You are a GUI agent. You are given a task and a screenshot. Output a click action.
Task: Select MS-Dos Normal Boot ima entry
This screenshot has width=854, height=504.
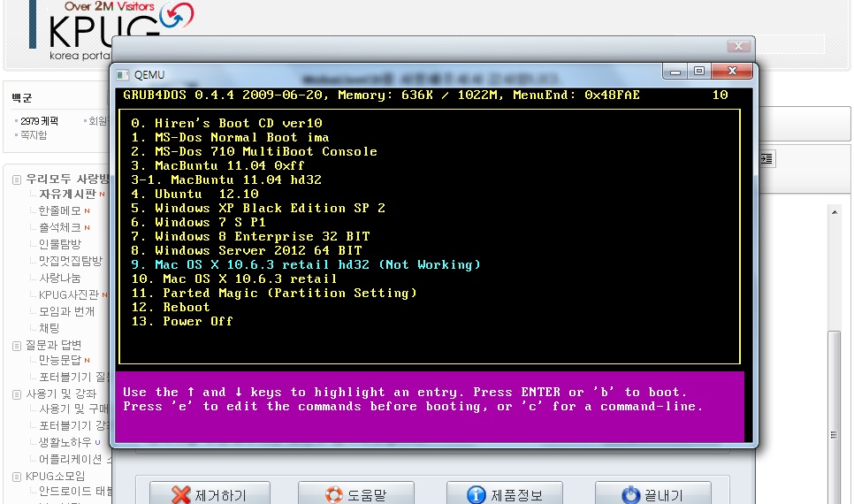(230, 137)
